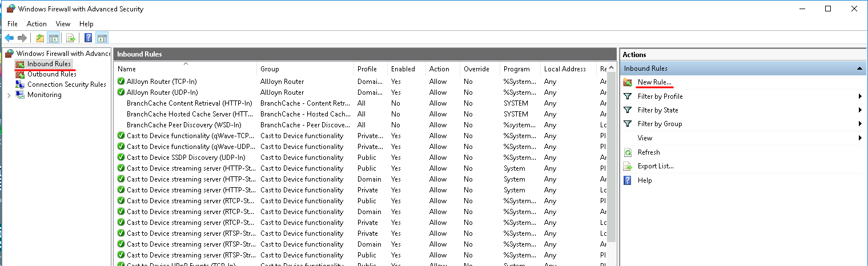This screenshot has width=868, height=266.
Task: Click the Windows Firewall root node icon
Action: (10, 53)
